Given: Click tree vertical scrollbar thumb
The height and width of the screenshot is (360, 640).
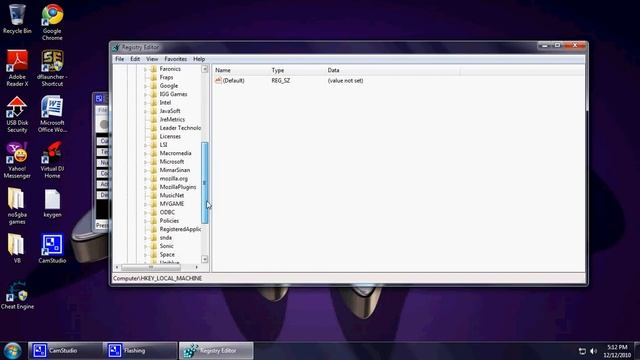Looking at the screenshot, I should [204, 182].
